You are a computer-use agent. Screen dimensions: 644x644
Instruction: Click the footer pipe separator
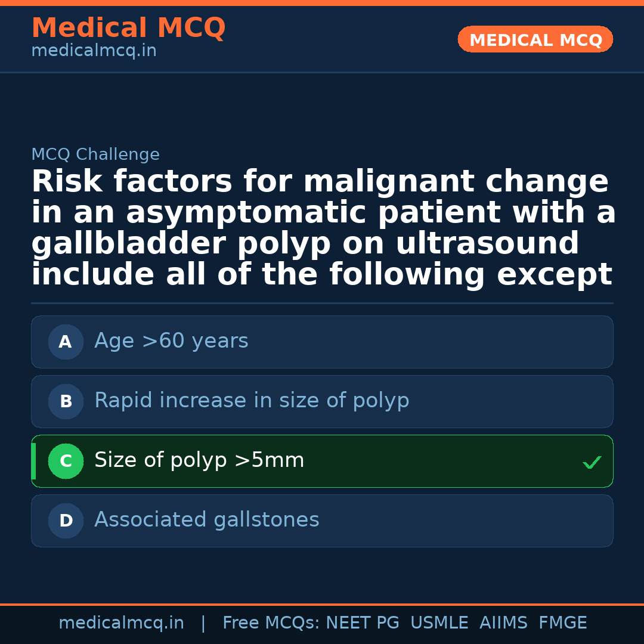(203, 623)
